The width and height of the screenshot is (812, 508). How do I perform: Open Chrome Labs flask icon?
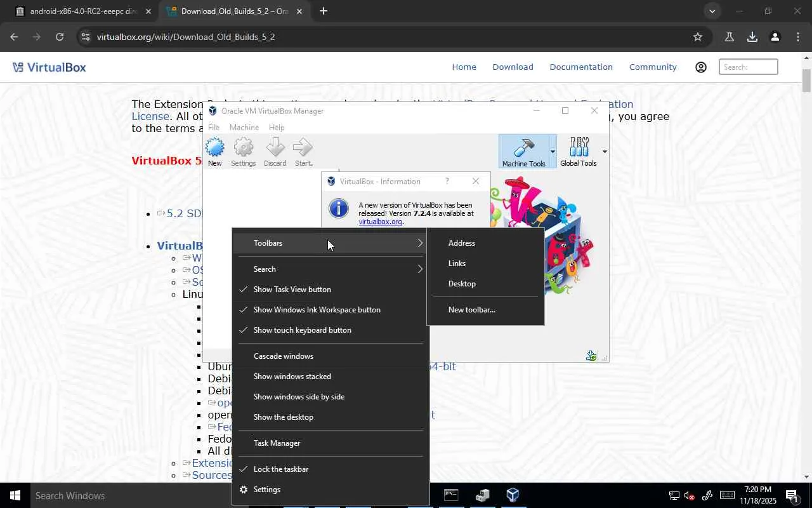tap(730, 37)
